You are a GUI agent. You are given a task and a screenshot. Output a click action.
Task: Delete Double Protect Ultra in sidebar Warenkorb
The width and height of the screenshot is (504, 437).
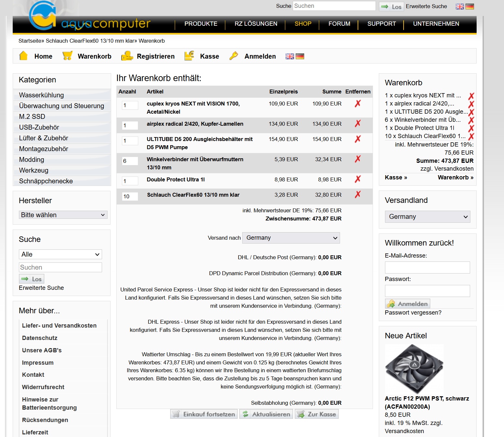click(471, 129)
